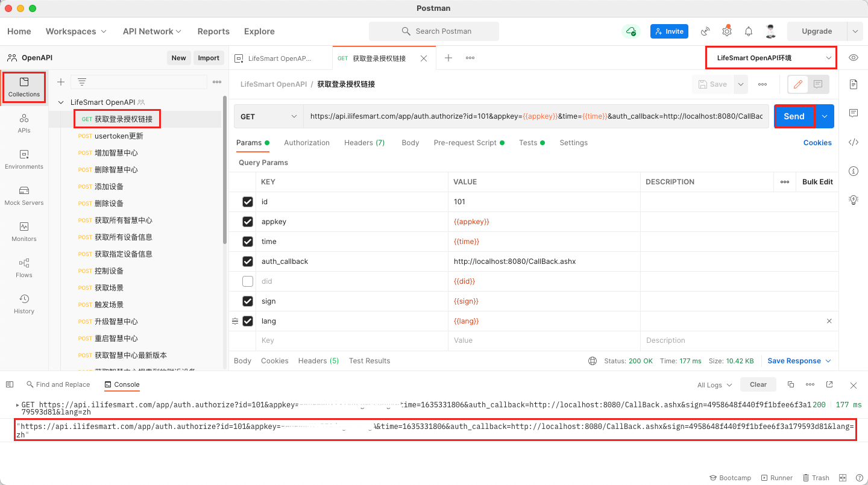Create a new collection with plus icon

[61, 82]
